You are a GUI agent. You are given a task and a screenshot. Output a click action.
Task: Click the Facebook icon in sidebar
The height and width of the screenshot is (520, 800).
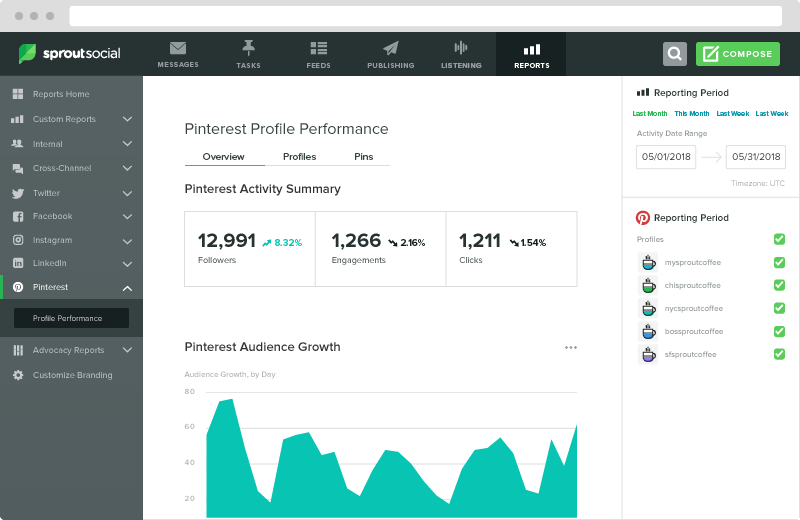point(18,216)
